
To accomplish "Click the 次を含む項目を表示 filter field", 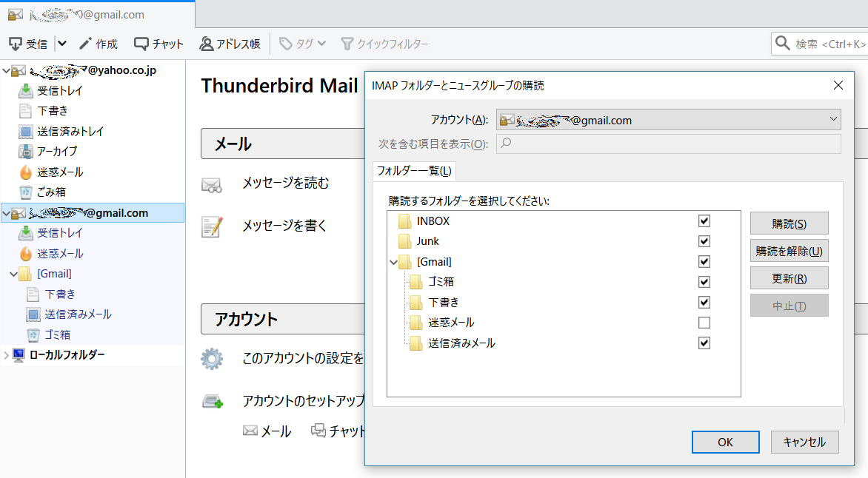I will (668, 144).
